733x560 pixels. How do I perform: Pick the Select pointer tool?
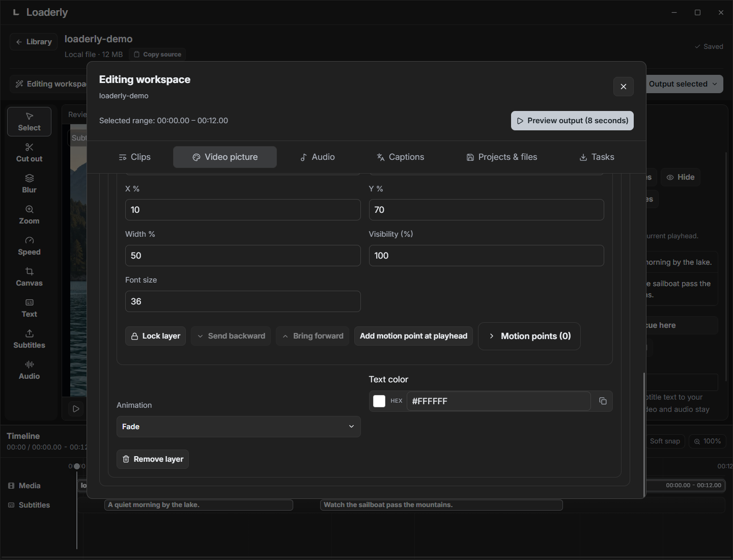point(29,122)
